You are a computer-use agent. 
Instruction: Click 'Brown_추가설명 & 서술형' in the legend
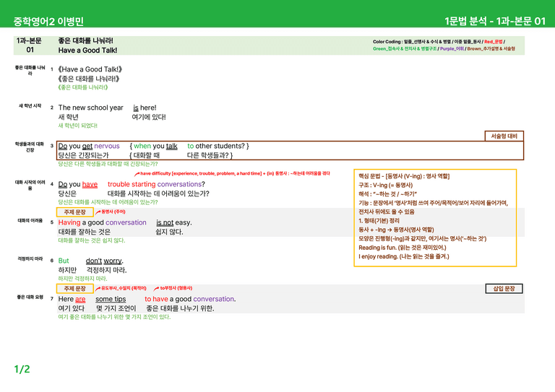click(491, 49)
